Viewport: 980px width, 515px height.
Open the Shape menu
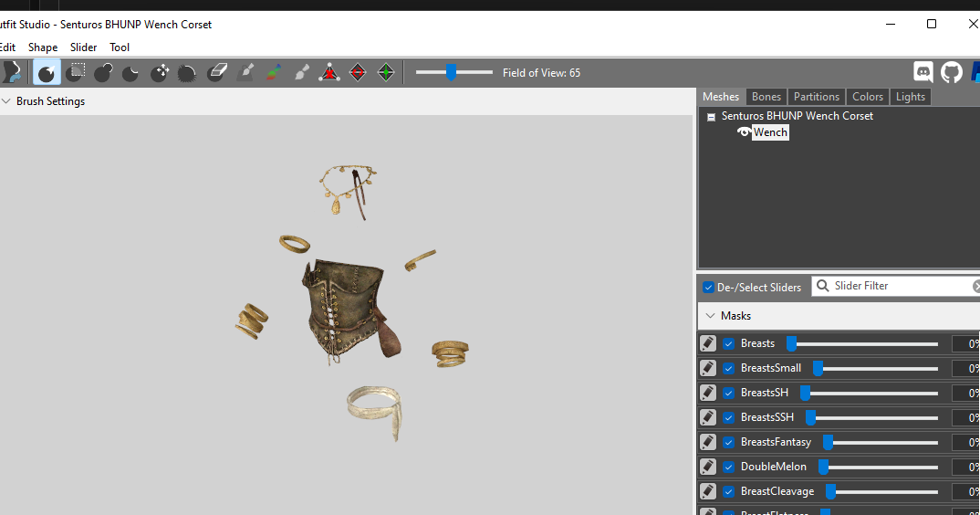[x=43, y=47]
